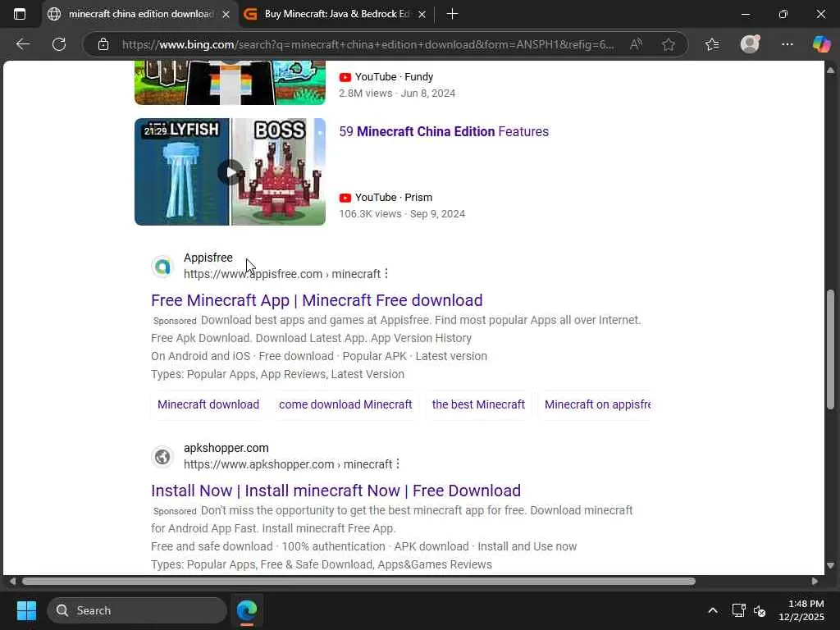Screen dimensions: 840x630
Task: Click the appisfree.com URL text
Action: [282, 274]
